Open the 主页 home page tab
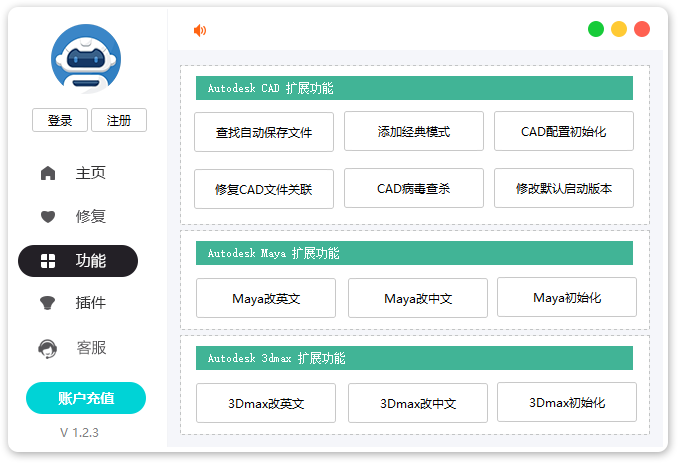Viewport: 678px width, 463px height. point(89,173)
